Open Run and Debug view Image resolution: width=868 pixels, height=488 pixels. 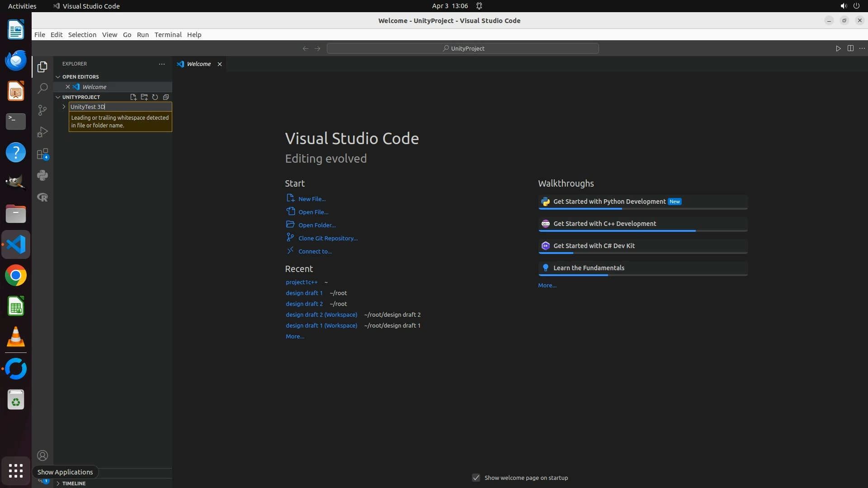[x=42, y=132]
